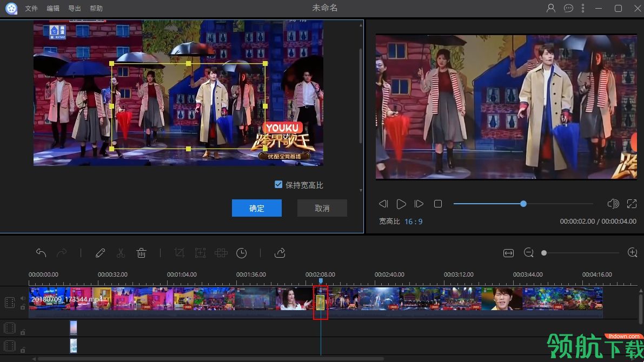
Task: Click the 未命名 project title
Action: pos(325,8)
